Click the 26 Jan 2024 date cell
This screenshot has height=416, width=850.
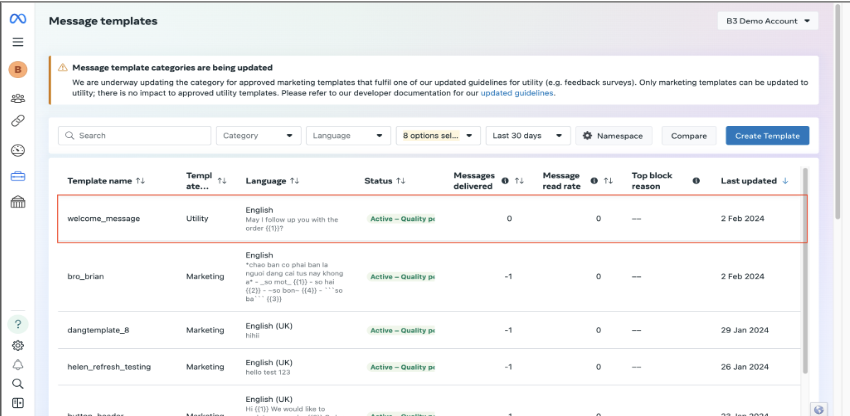(x=744, y=367)
